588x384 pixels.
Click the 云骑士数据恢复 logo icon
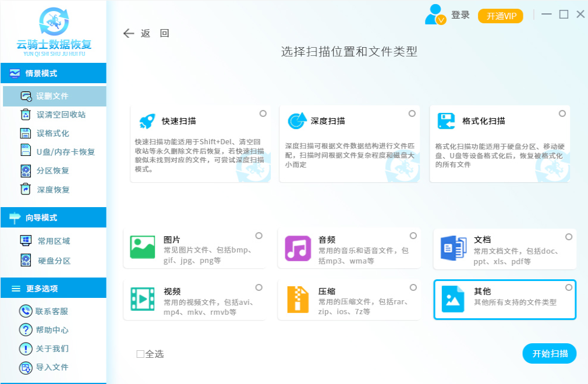tap(54, 22)
